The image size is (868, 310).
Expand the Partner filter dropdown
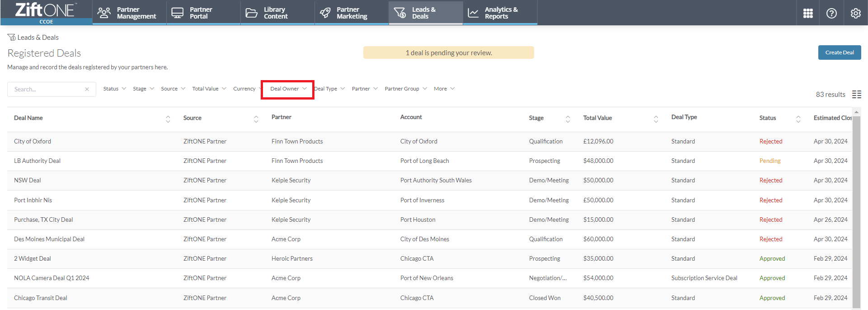pyautogui.click(x=365, y=89)
